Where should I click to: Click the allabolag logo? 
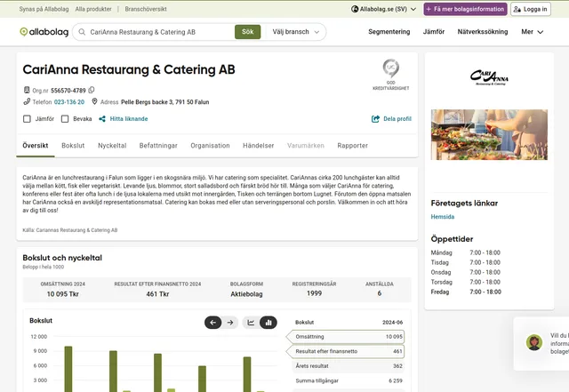[44, 32]
